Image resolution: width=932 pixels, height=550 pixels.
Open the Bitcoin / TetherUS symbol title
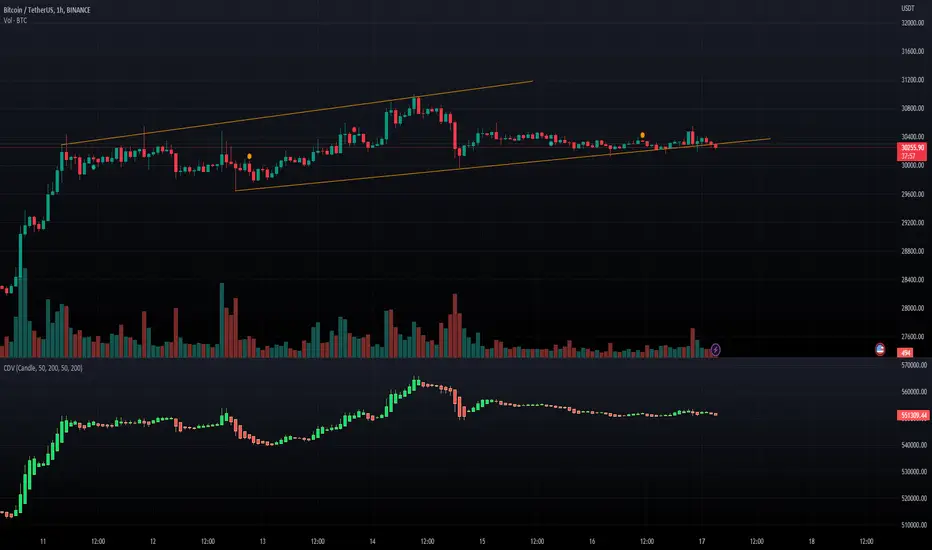47,10
